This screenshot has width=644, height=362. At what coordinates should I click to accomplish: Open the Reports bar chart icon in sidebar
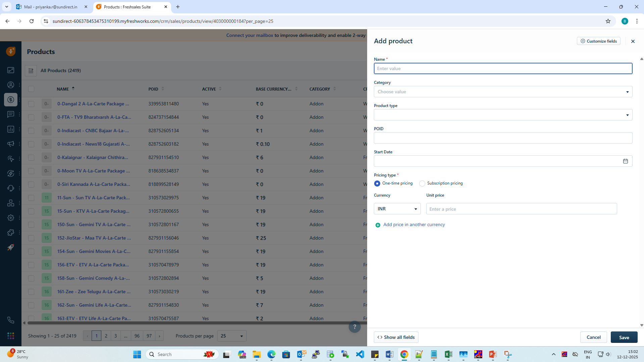click(x=11, y=129)
